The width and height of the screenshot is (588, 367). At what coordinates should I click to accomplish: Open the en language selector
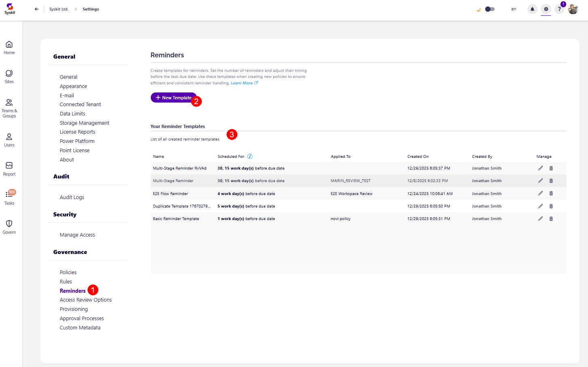[514, 9]
